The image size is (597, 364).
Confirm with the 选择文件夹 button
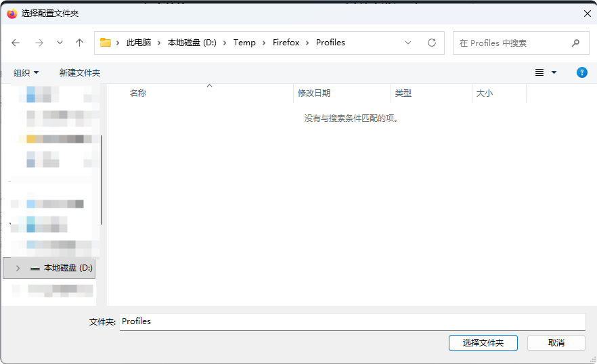tap(483, 343)
